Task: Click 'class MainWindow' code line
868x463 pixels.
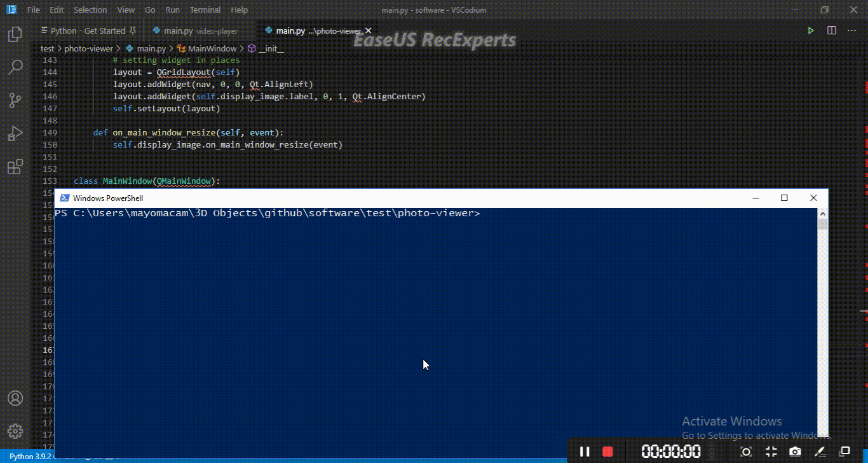Action: pyautogui.click(x=147, y=181)
